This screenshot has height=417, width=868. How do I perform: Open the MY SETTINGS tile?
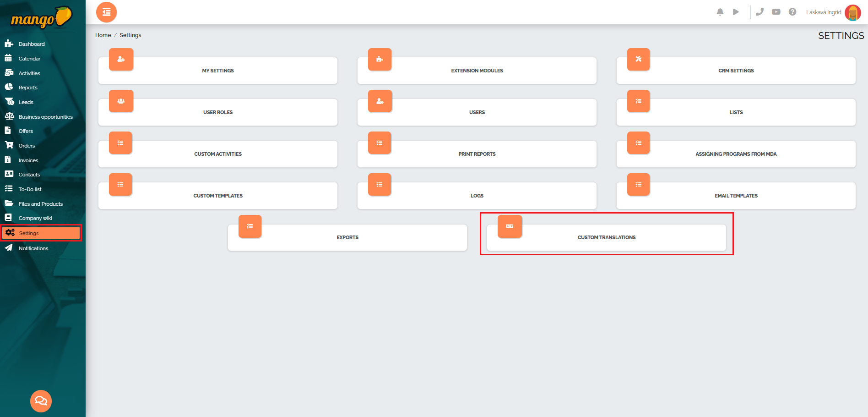(218, 71)
